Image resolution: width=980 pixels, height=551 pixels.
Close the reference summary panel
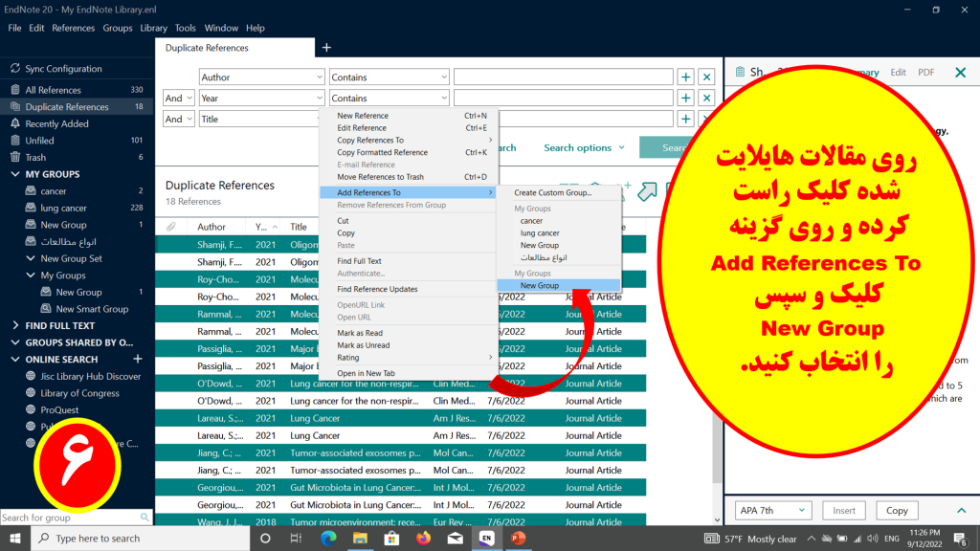[961, 73]
